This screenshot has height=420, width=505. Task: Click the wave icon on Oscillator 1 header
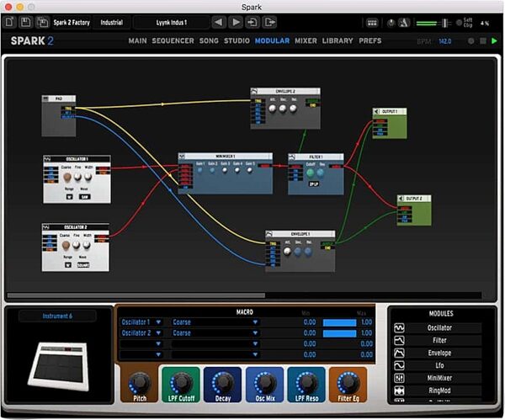tap(47, 159)
